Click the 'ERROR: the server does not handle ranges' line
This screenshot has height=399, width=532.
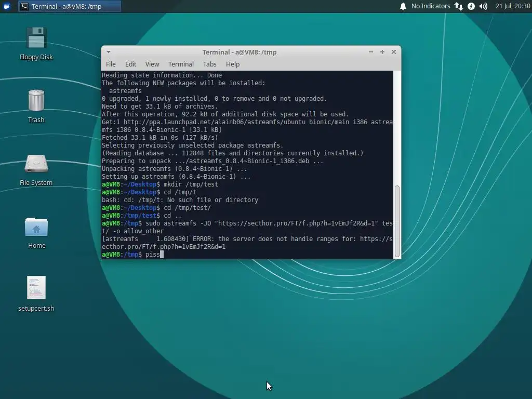tap(247, 243)
